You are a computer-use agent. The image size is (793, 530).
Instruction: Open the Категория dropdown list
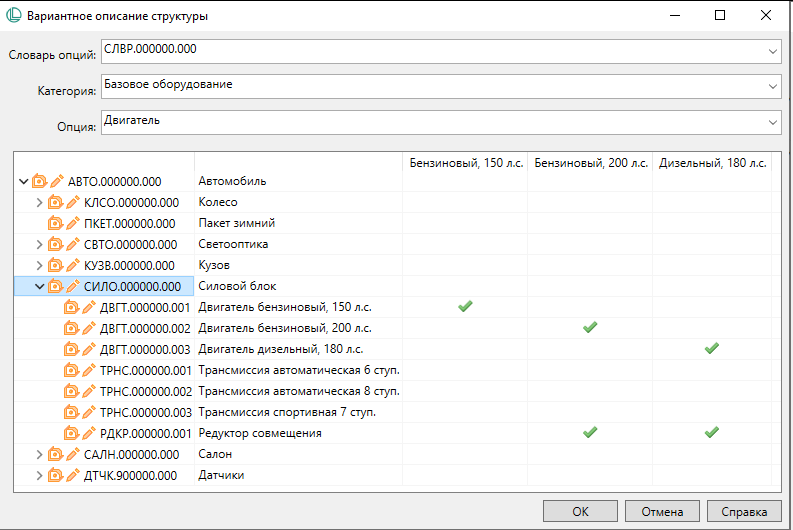[x=772, y=87]
